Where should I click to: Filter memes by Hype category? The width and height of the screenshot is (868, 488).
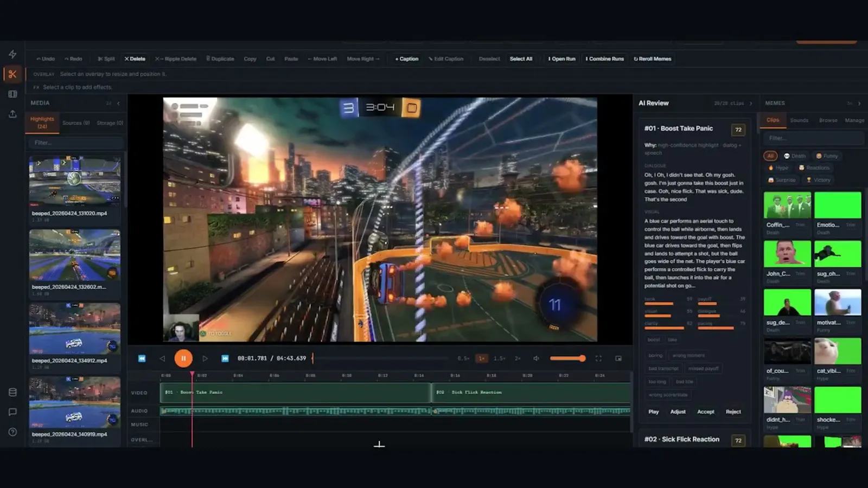click(x=778, y=168)
